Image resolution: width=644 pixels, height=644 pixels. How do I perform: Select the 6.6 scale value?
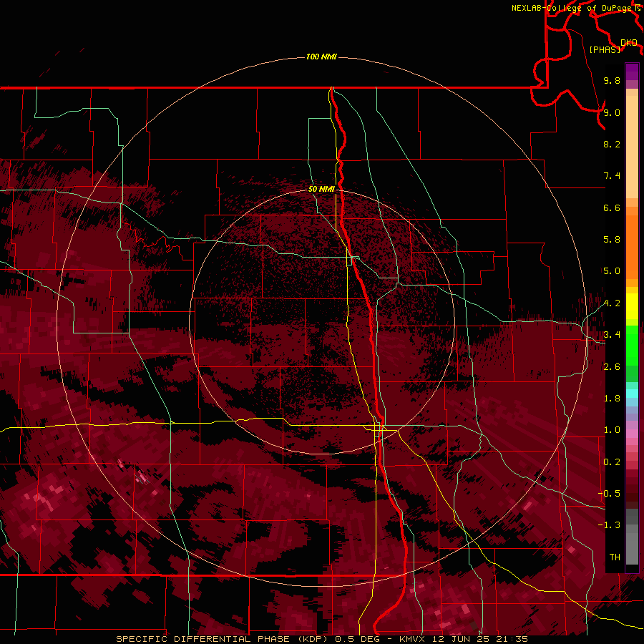(x=612, y=208)
